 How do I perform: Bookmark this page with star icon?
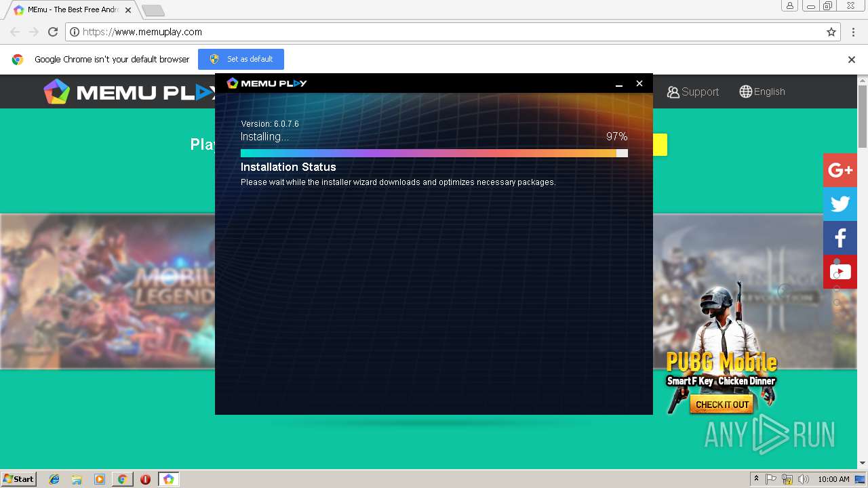tap(831, 32)
